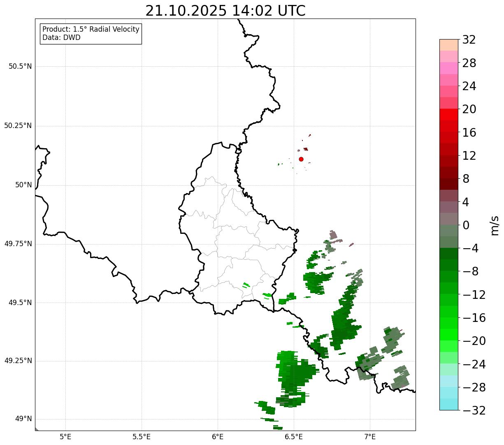Click the m/s colorbar unit label
Image resolution: width=504 pixels, height=445 pixels.
pos(495,225)
